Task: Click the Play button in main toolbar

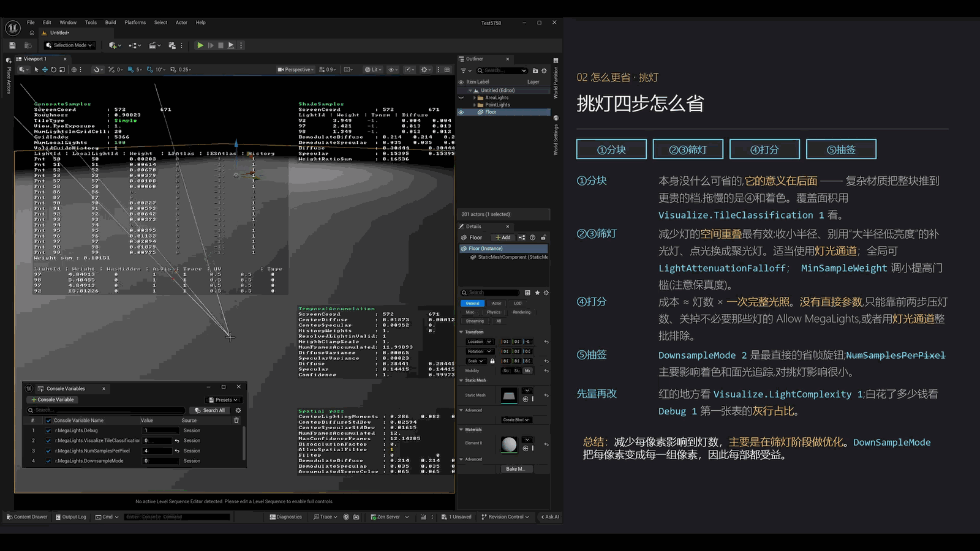Action: pyautogui.click(x=200, y=45)
